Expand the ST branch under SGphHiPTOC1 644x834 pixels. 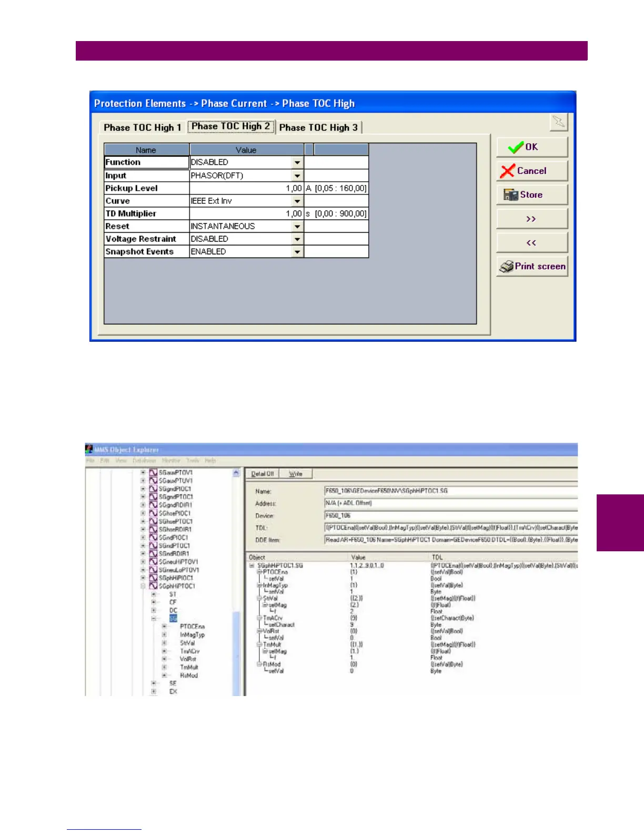point(154,594)
